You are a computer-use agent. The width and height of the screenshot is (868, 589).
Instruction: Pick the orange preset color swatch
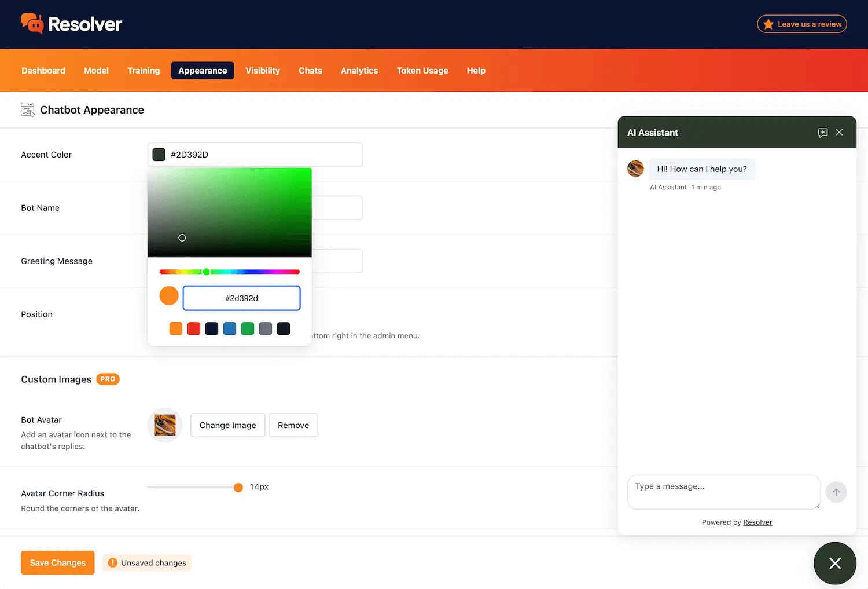tap(176, 329)
